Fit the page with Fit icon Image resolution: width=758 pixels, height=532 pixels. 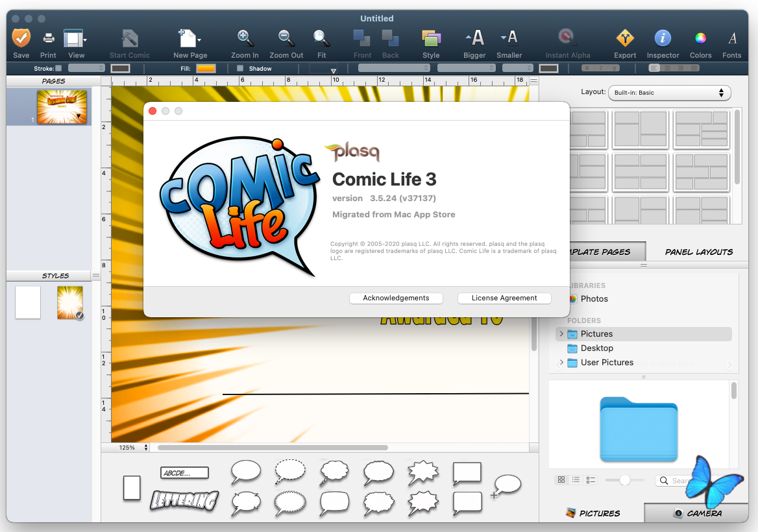coord(321,38)
